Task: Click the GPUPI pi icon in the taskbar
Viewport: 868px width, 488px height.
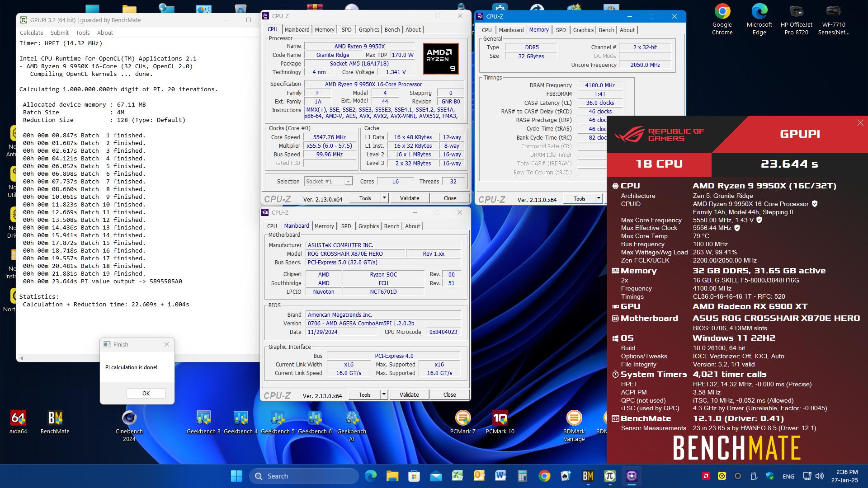Action: [x=609, y=476]
